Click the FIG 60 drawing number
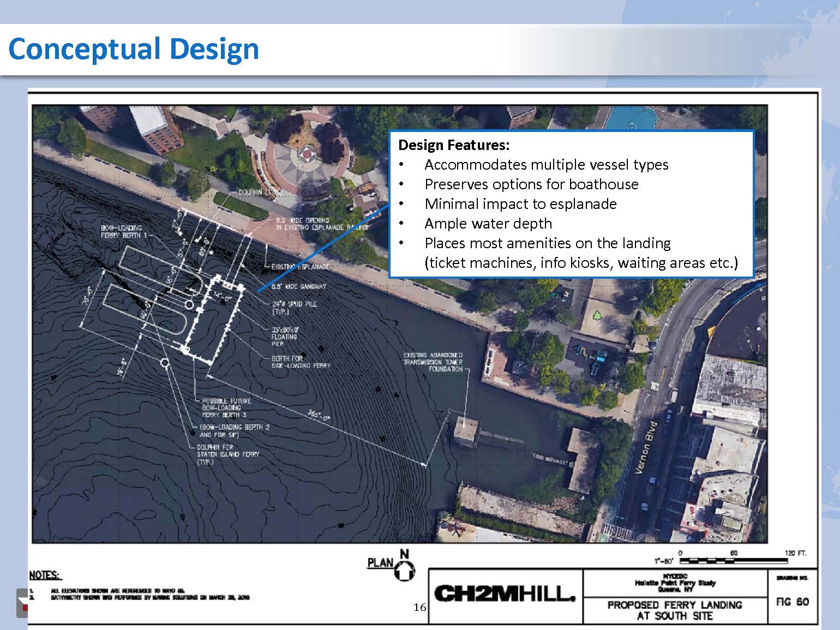 click(x=792, y=602)
